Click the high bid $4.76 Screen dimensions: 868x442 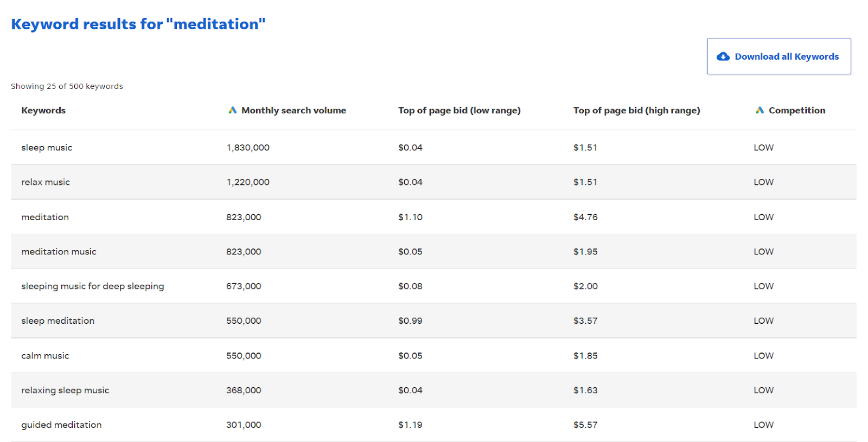(585, 217)
